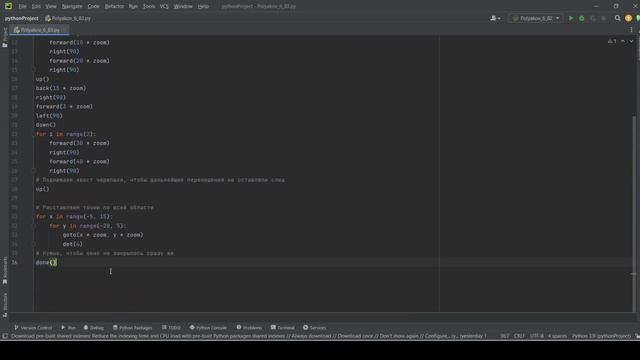Open the Version Control tool window
The image size is (640, 360).
33,327
